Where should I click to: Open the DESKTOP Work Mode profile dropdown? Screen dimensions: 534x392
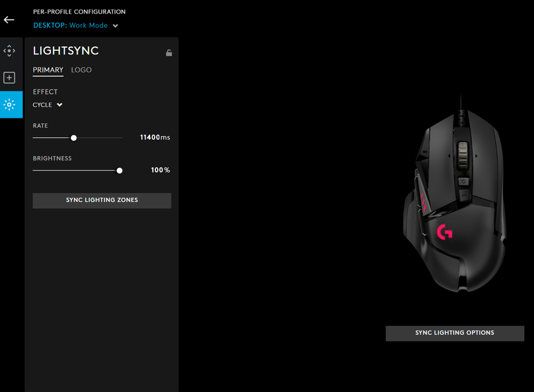[x=76, y=25]
